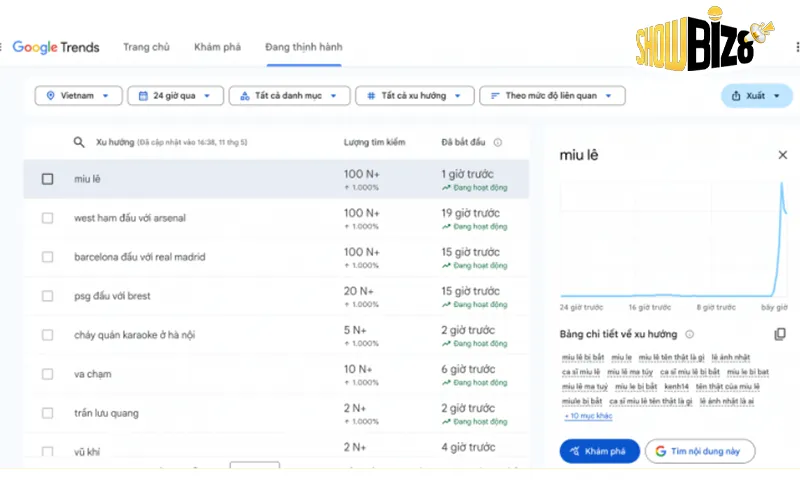Check the va chạm row checkbox
Viewport: 800px width, 500px height.
(x=47, y=374)
